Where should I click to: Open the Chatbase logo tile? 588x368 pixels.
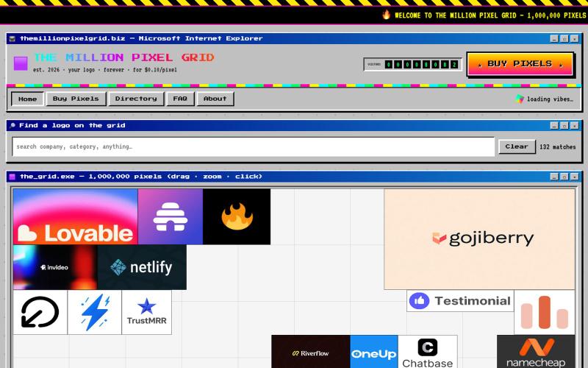428,352
